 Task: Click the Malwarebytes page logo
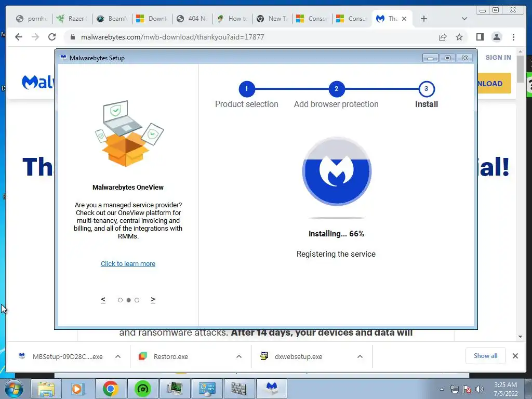[37, 82]
